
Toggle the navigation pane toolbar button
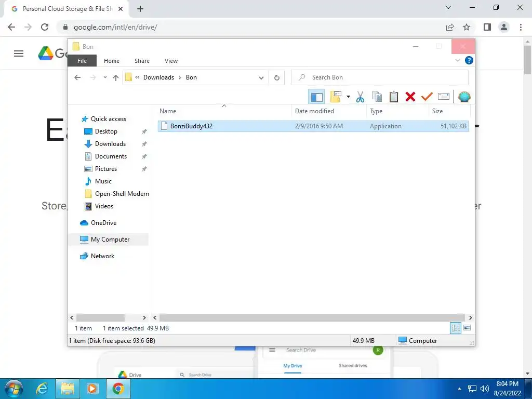point(316,97)
